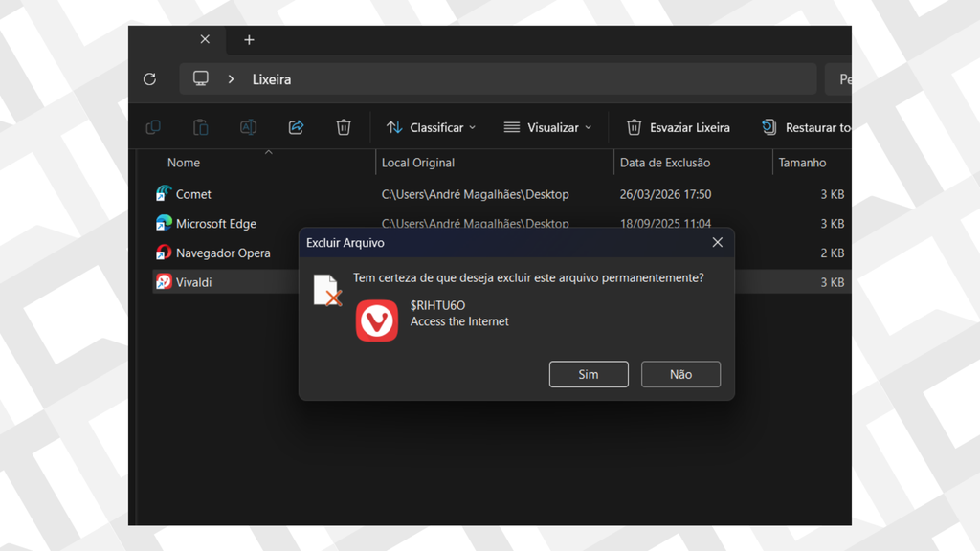Click the search field next to the address bar
This screenshot has height=551, width=980.
pos(838,79)
